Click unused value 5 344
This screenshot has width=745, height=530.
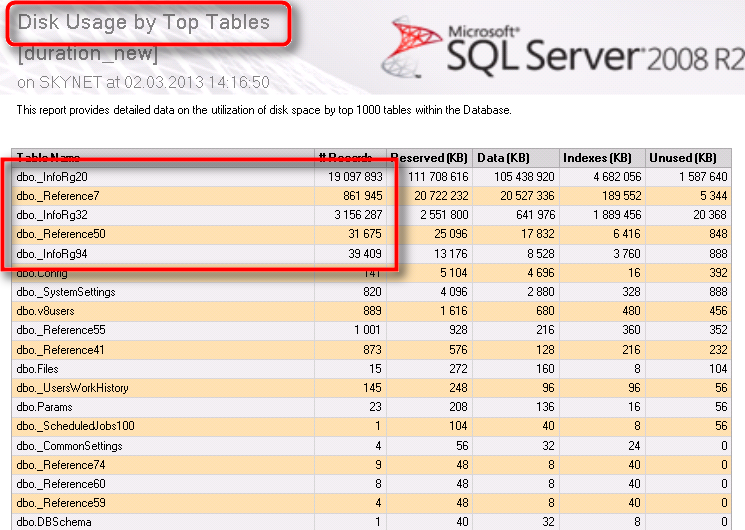click(713, 196)
